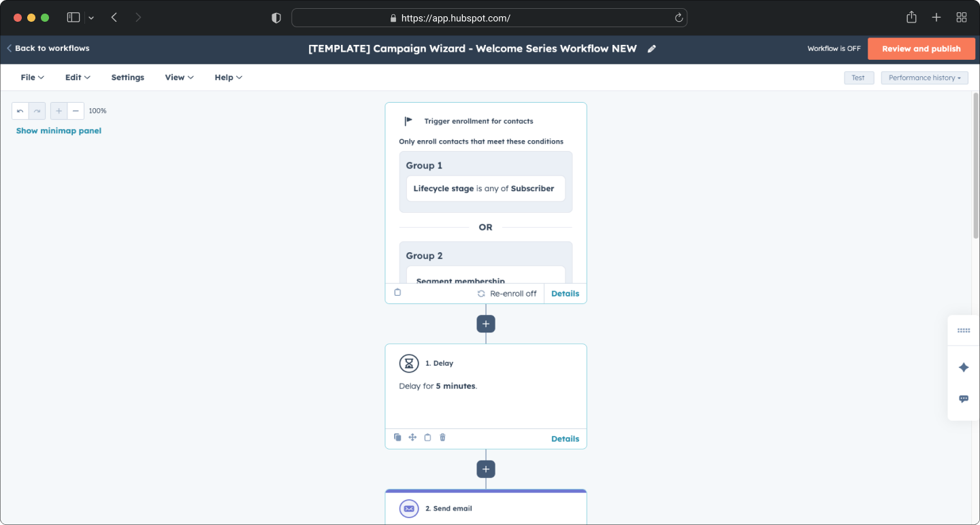The width and height of the screenshot is (980, 525).
Task: Toggle the Safari sidebar button
Action: (x=73, y=18)
